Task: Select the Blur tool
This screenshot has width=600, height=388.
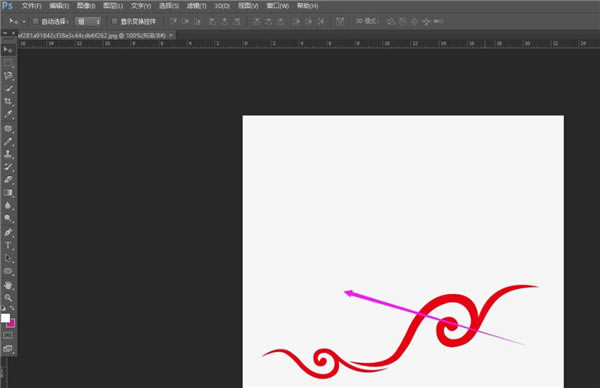Action: 8,206
